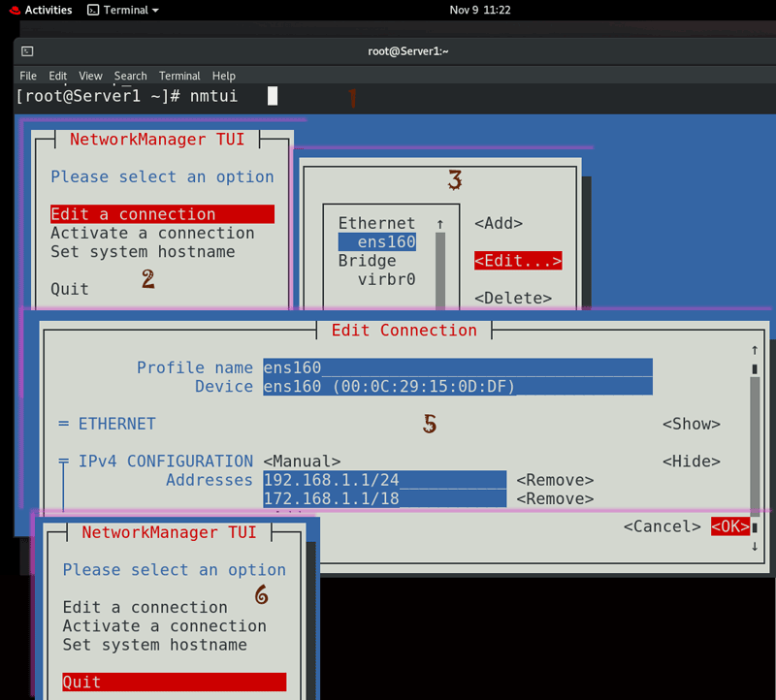Click Edit Connection scroll-down arrow
The width and height of the screenshot is (776, 700).
755,547
